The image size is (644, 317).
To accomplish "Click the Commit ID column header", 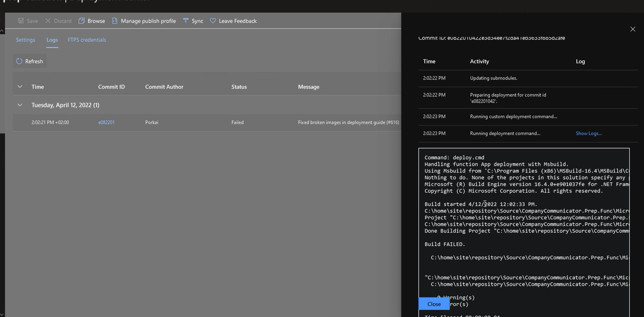I will point(111,87).
